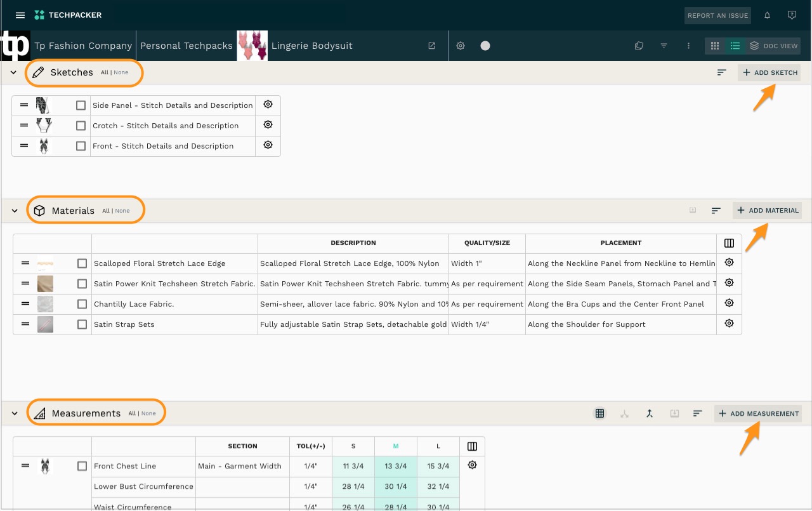812x511 pixels.
Task: Check Satin Power Knit Techsheen checkbox
Action: (82, 284)
